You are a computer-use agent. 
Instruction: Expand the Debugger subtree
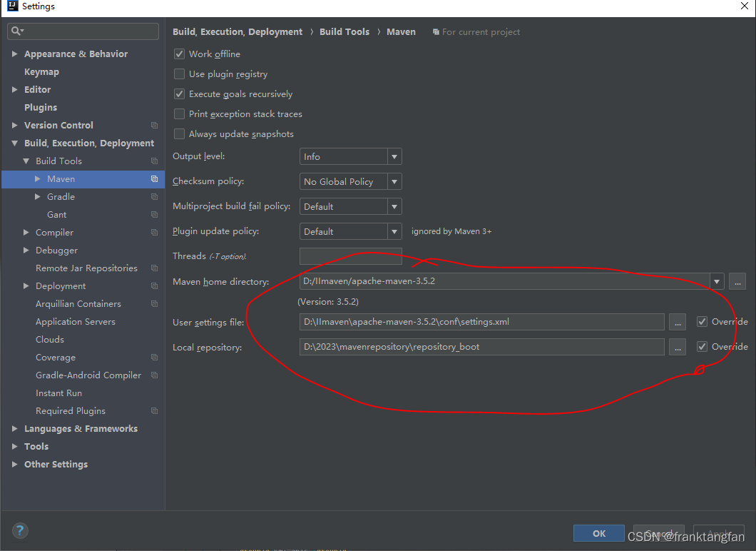point(26,251)
